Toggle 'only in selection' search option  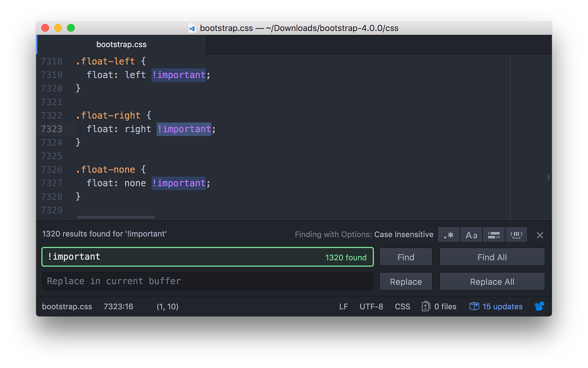coord(494,235)
